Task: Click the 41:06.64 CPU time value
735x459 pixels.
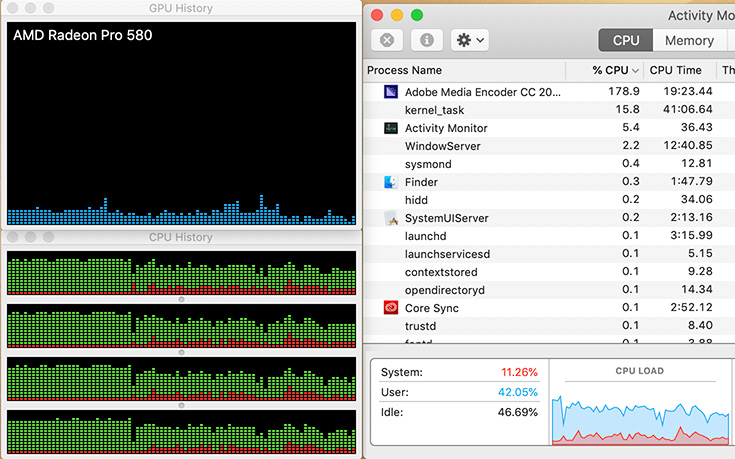Action: pyautogui.click(x=688, y=109)
